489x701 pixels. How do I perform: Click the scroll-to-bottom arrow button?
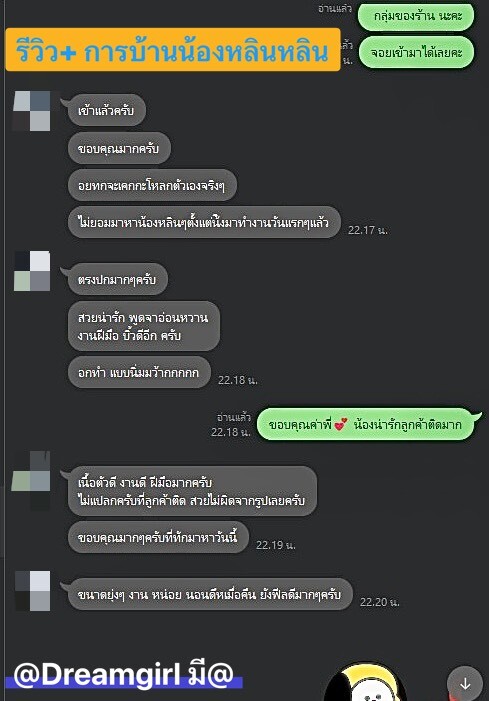click(x=465, y=683)
